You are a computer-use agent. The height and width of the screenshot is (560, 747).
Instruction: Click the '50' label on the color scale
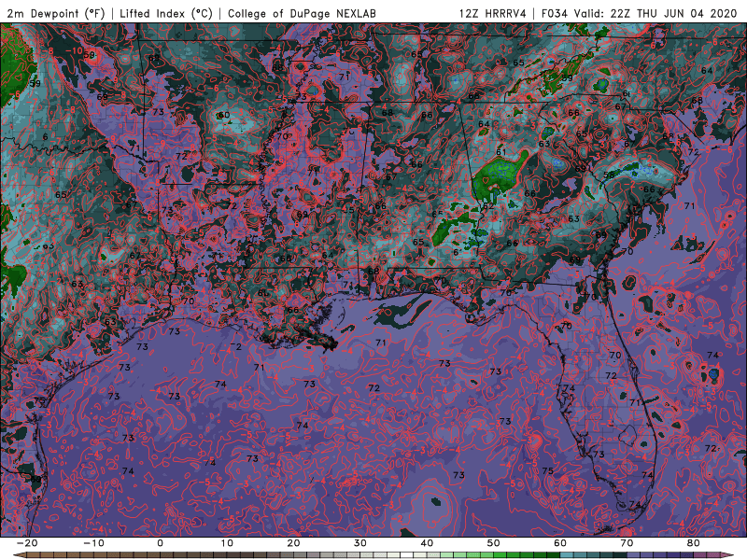click(494, 543)
